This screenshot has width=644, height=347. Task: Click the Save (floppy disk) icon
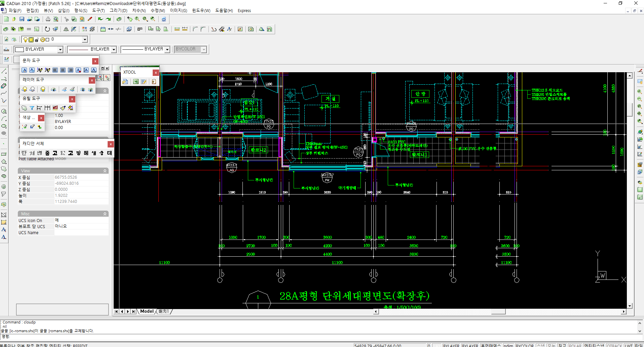coord(22,19)
